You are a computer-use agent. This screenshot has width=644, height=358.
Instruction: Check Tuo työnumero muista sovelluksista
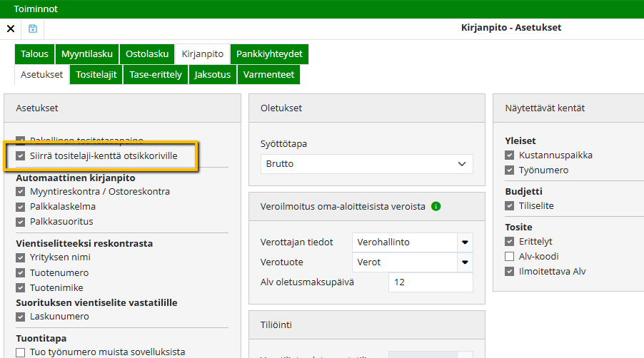21,352
